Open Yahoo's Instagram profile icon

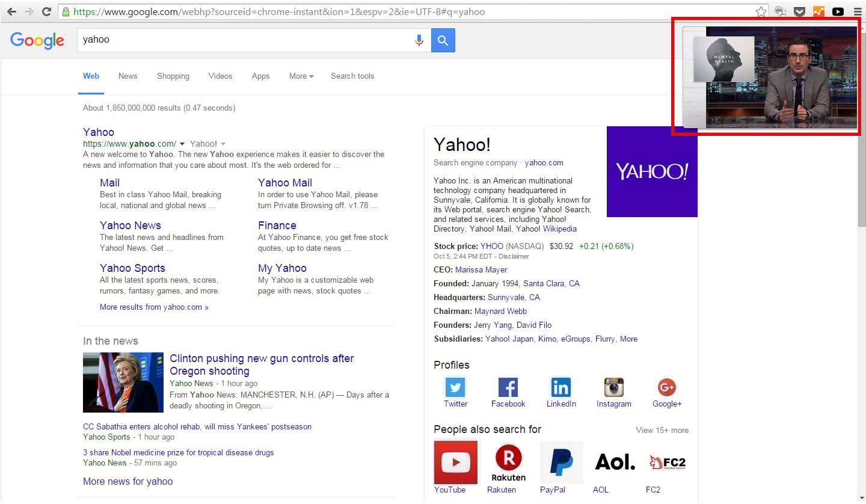click(614, 387)
